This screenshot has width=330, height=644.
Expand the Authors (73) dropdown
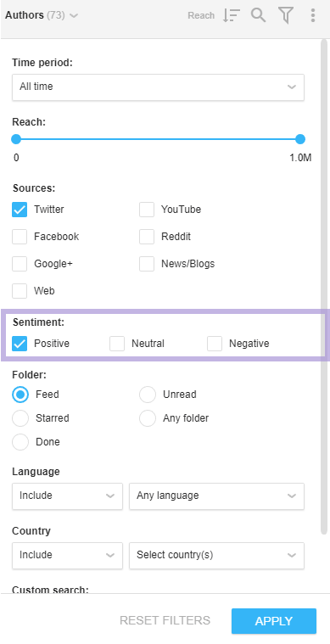[41, 15]
